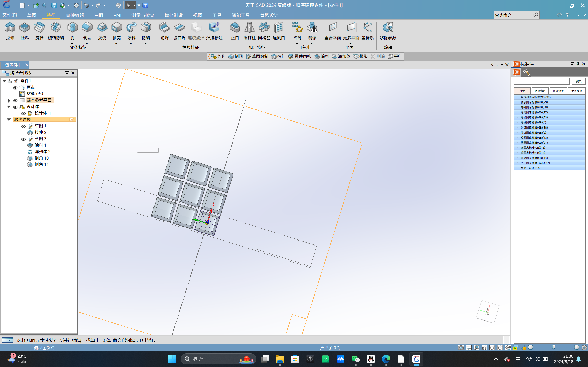Click 添加体 in the quick command bar
The image size is (588, 367).
pos(341,56)
